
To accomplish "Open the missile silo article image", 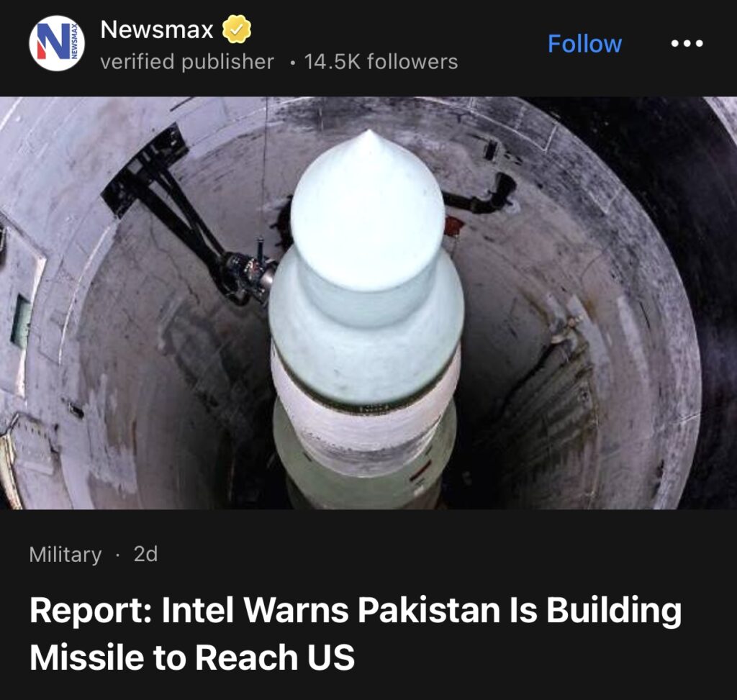I will pos(368,303).
